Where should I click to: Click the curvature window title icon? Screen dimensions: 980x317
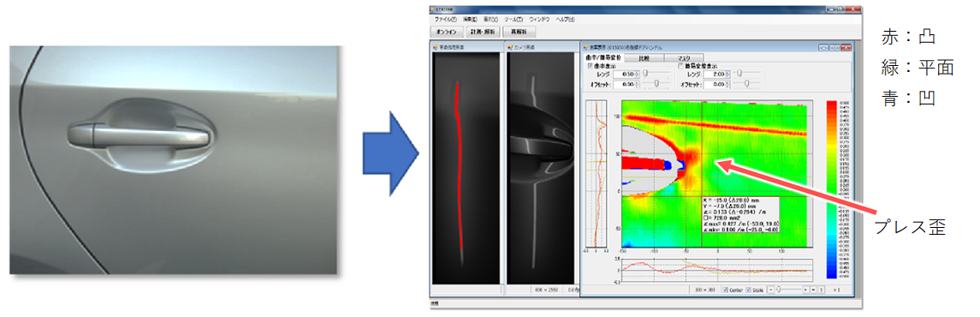[x=586, y=47]
